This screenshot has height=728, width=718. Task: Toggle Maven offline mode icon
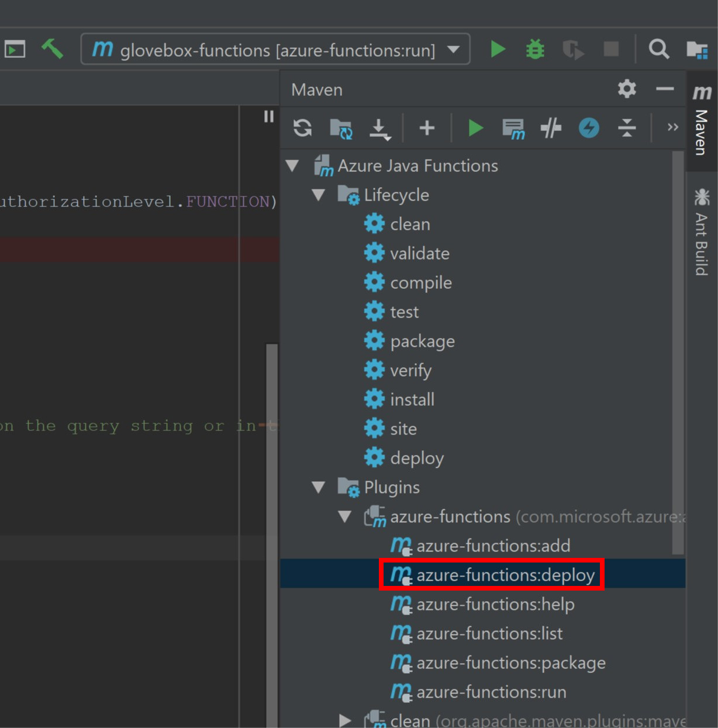click(551, 127)
